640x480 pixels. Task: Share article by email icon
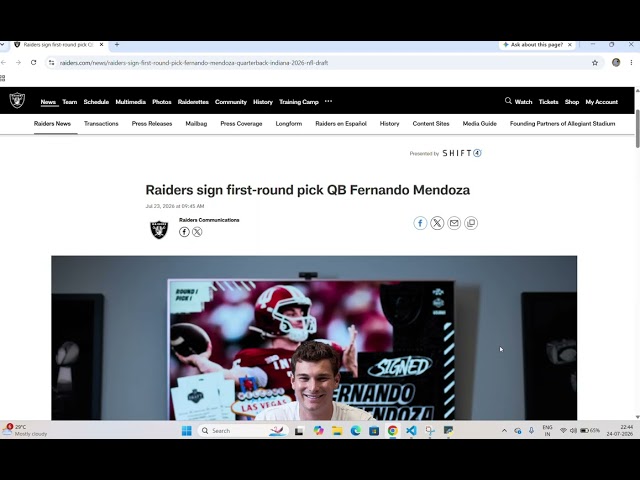[454, 223]
